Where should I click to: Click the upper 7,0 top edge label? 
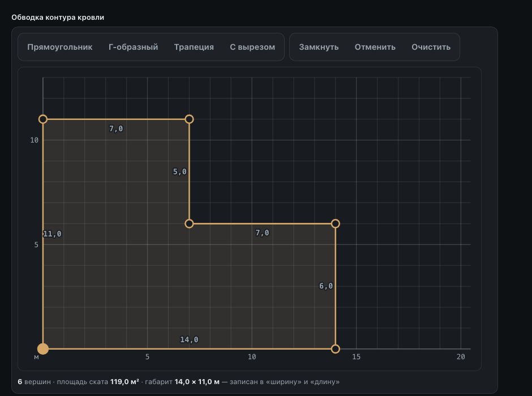116,128
